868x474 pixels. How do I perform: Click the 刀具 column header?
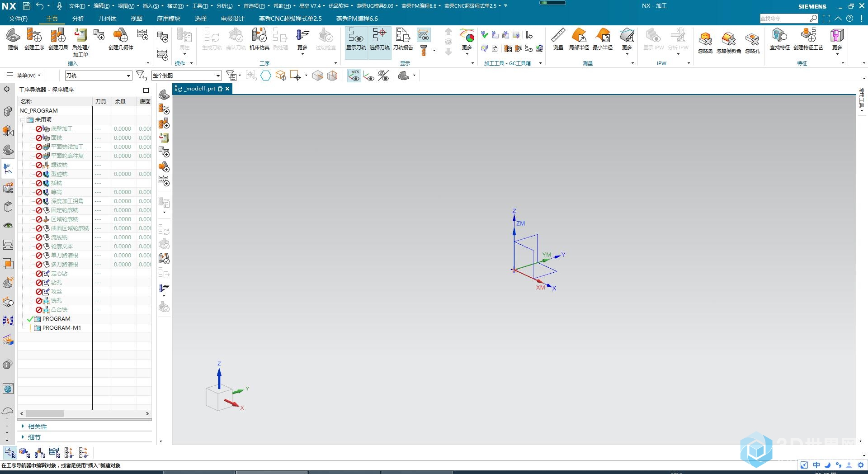pyautogui.click(x=102, y=102)
